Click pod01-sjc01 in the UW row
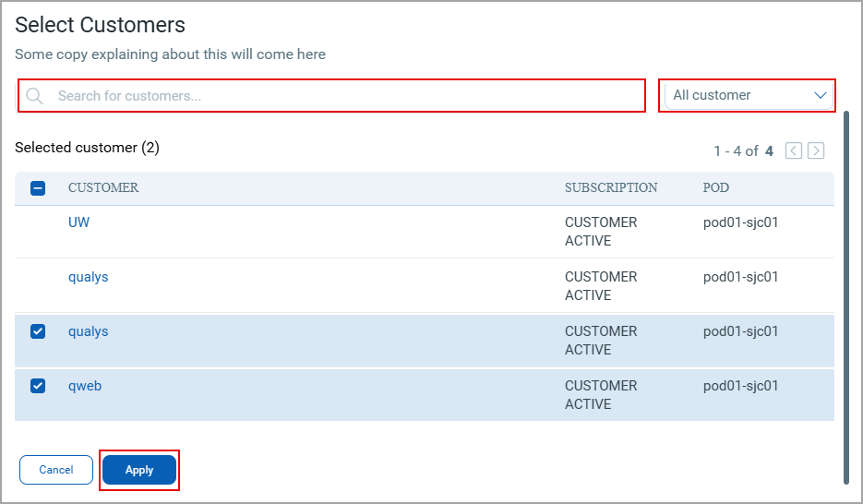Image resolution: width=863 pixels, height=504 pixels. pos(741,222)
